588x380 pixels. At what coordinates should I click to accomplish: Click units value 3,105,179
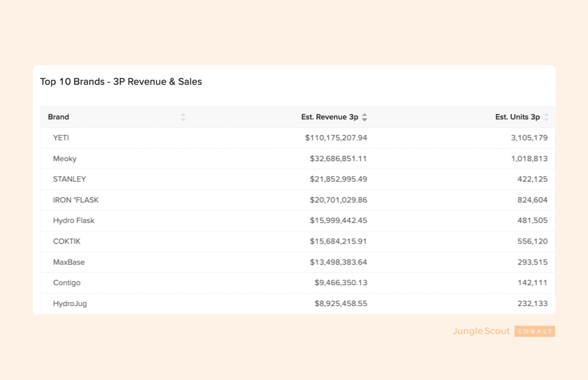529,138
